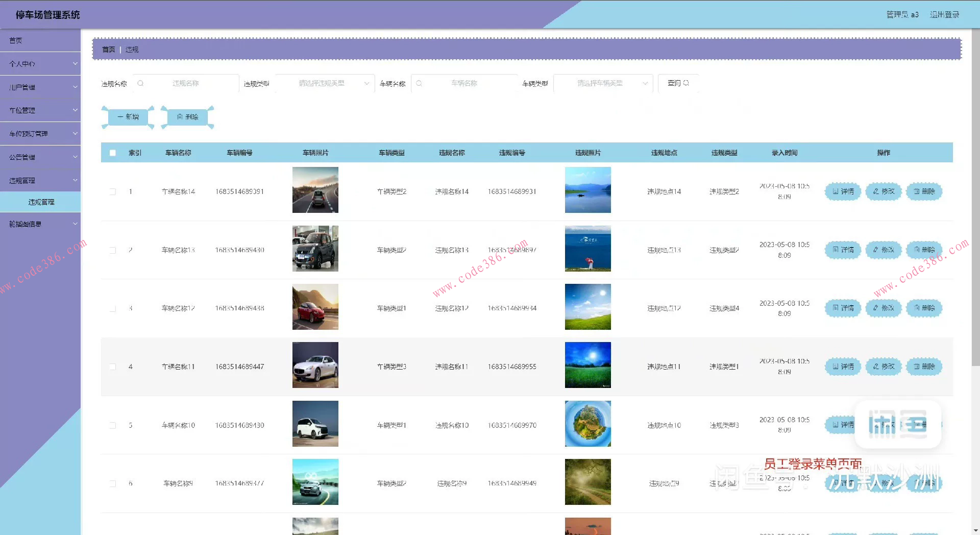
Task: Select 违规管理 submenu item in sidebar
Action: coord(41,202)
